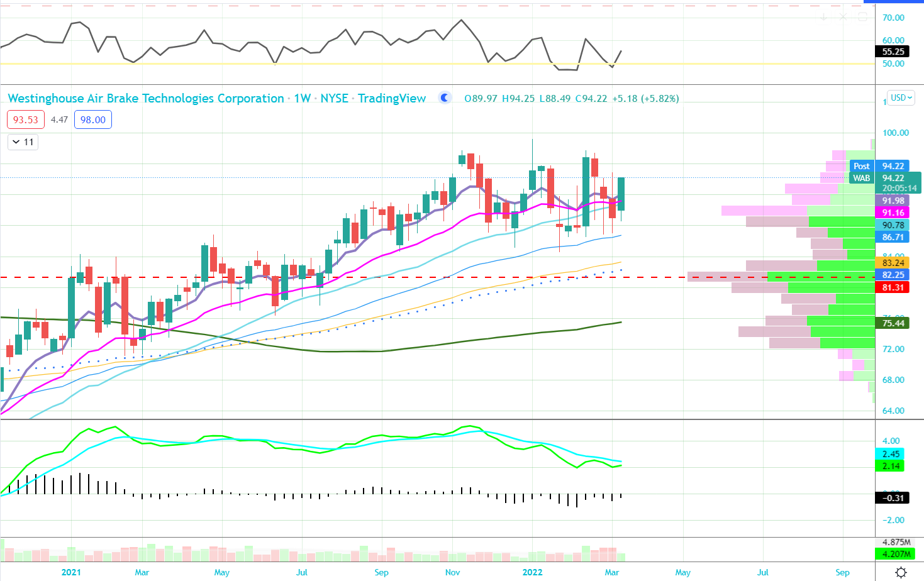Click the 91.98 purple moving average label

(x=893, y=201)
